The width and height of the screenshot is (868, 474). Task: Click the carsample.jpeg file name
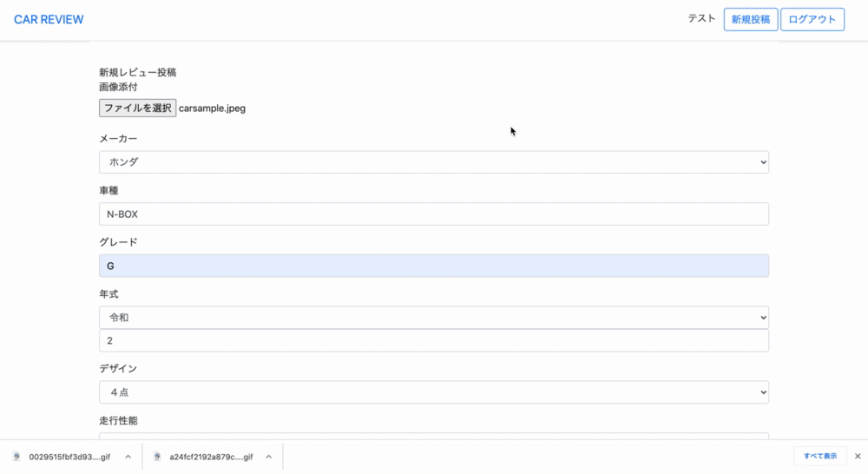point(212,109)
